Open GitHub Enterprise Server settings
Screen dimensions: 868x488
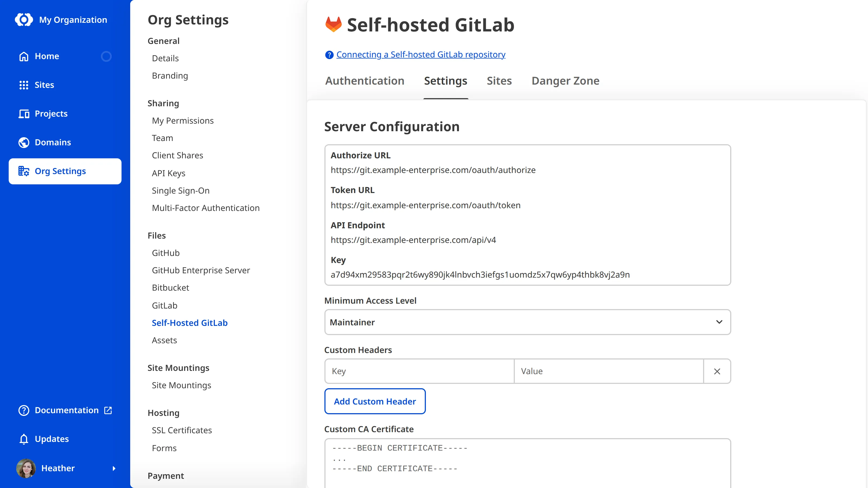201,271
